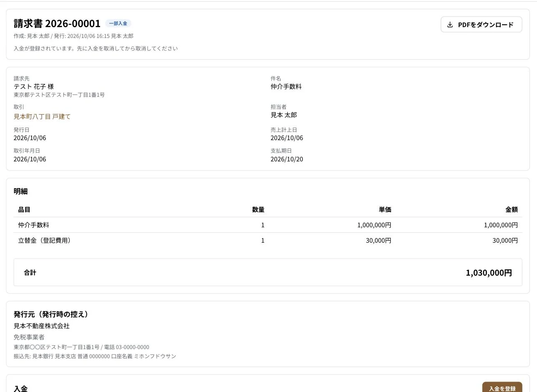The height and width of the screenshot is (392, 537).
Task: Click the 入金 section heading
Action: pyautogui.click(x=20, y=389)
